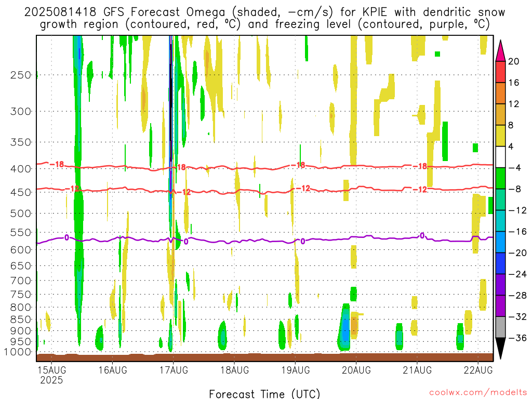Screen dimensions: 532x399
Task: Click the 850 pressure level label
Action: coord(21,320)
